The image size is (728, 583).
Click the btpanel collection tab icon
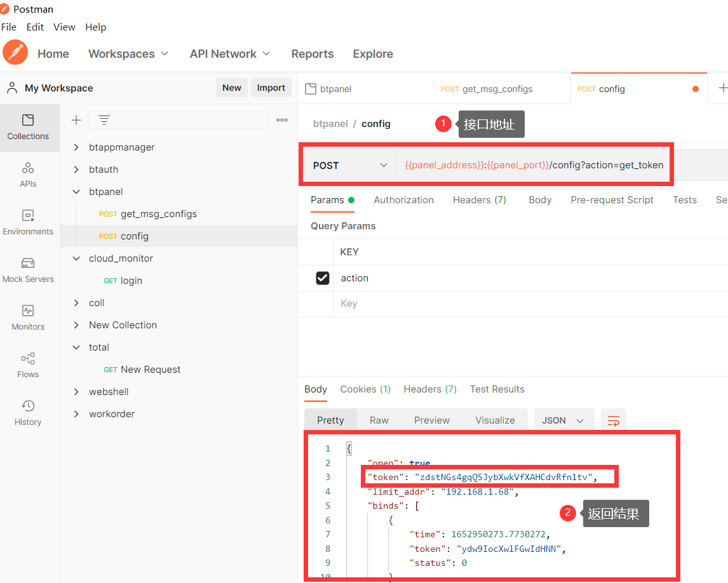[x=311, y=89]
